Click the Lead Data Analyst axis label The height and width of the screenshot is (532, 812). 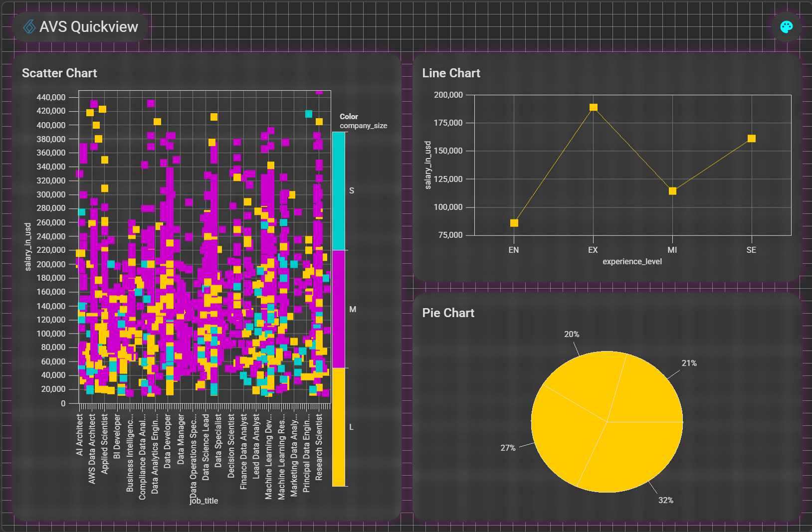(256, 446)
